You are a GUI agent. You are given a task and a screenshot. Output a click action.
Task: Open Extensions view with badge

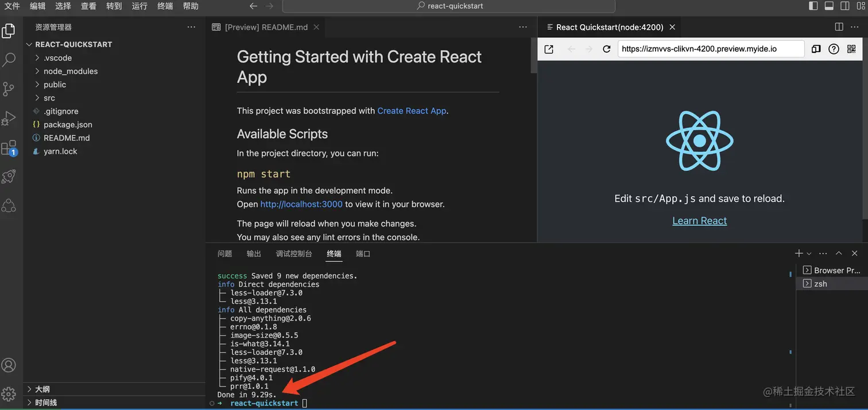point(9,148)
